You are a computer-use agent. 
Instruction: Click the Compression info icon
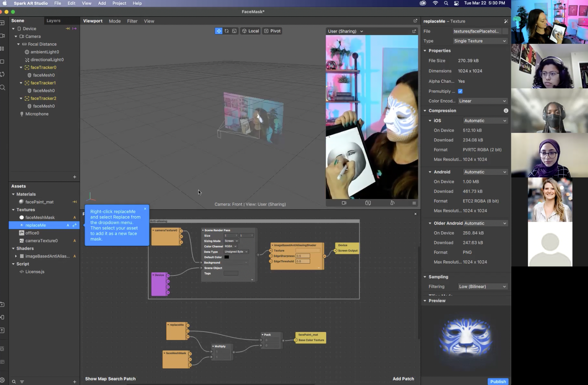tap(506, 111)
